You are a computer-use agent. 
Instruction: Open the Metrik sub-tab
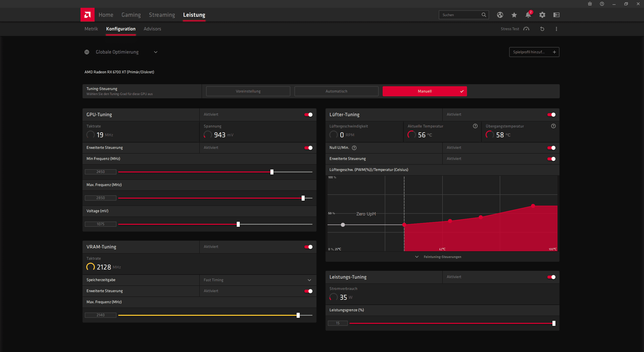pyautogui.click(x=91, y=29)
